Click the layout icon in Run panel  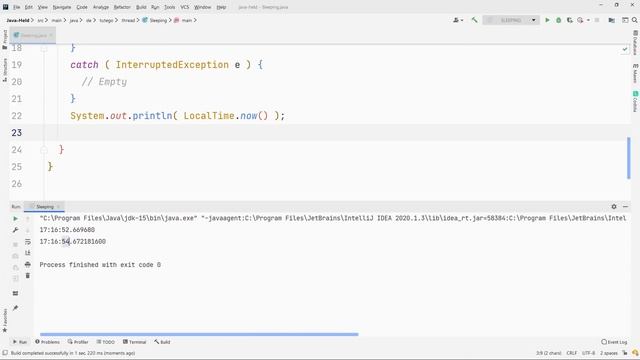pyautogui.click(x=16, y=293)
